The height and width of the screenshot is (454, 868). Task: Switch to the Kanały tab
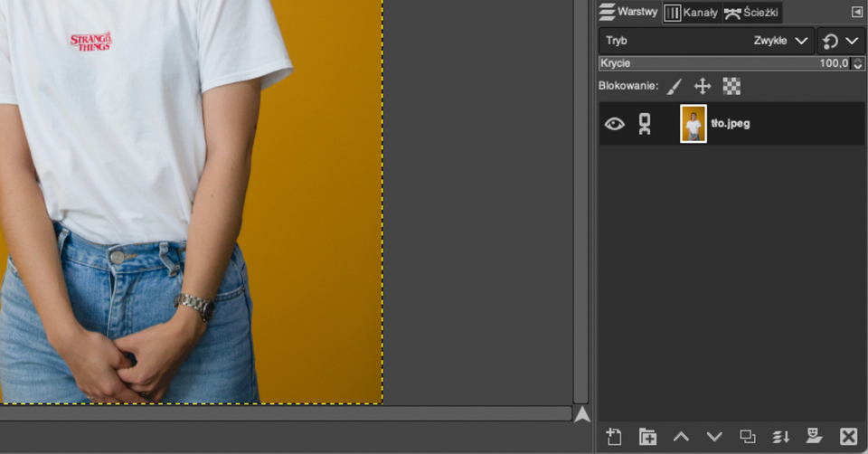(692, 13)
